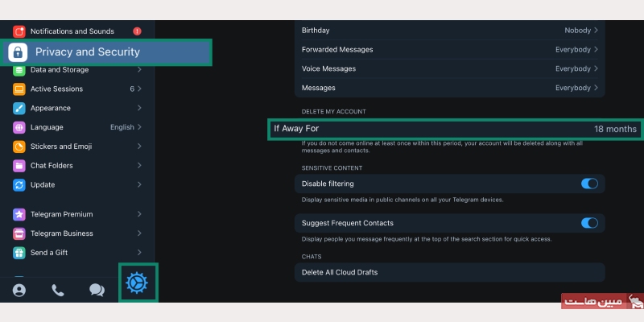Change the 18 months value
Image resolution: width=644 pixels, height=322 pixels.
(615, 129)
